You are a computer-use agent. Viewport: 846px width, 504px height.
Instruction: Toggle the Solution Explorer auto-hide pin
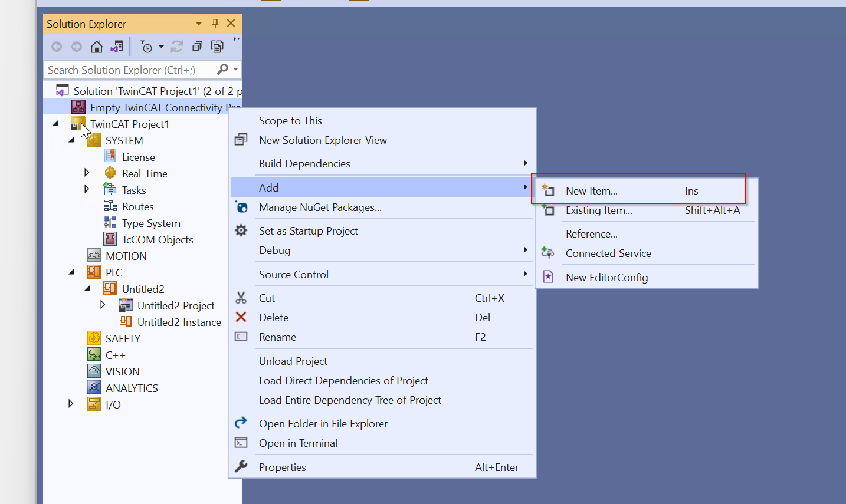coord(215,23)
